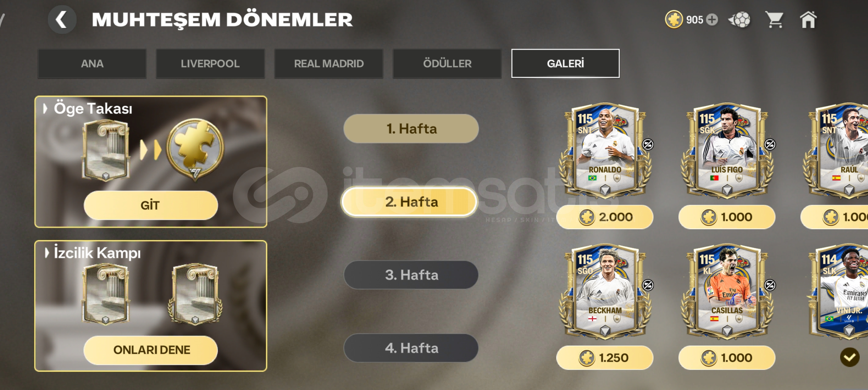868x390 pixels.
Task: Expand the Öge Takası section arrow
Action: [46, 109]
